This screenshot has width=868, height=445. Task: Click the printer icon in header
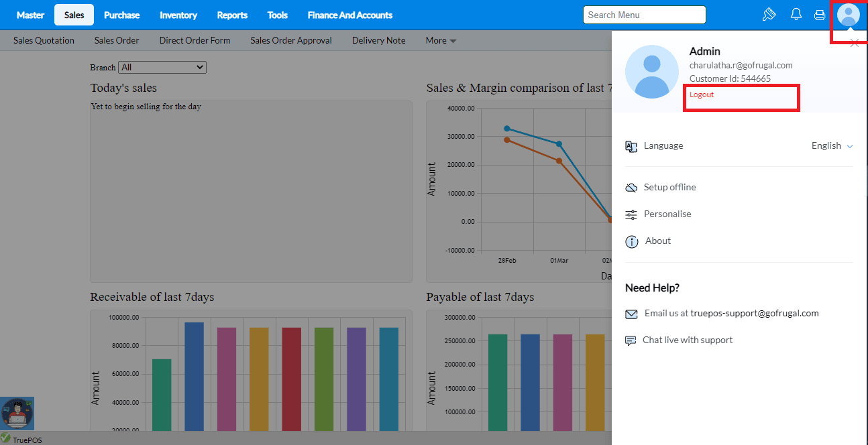point(819,15)
